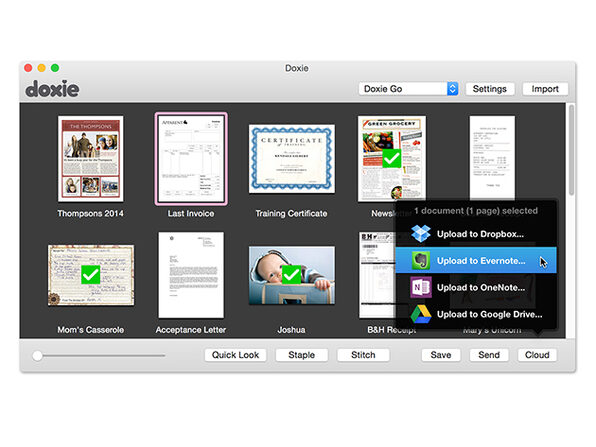This screenshot has height=447, width=596.
Task: Click the doxie logo in header
Action: (x=52, y=89)
